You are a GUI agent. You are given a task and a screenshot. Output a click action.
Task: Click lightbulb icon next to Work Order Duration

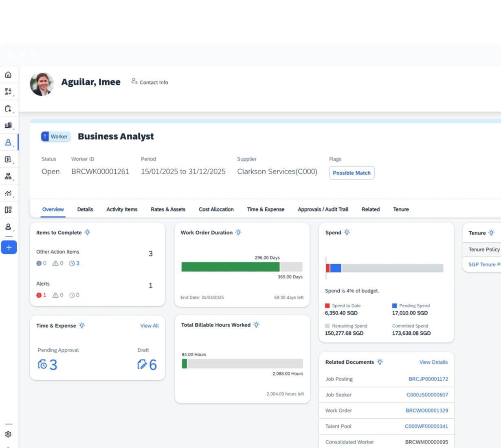[x=238, y=233]
